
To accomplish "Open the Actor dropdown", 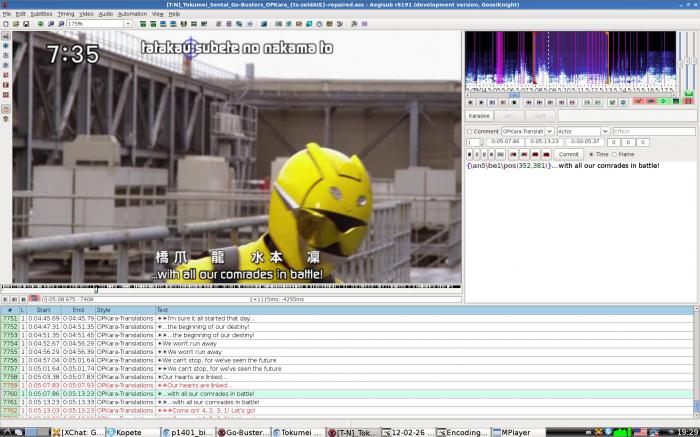I will [x=605, y=131].
